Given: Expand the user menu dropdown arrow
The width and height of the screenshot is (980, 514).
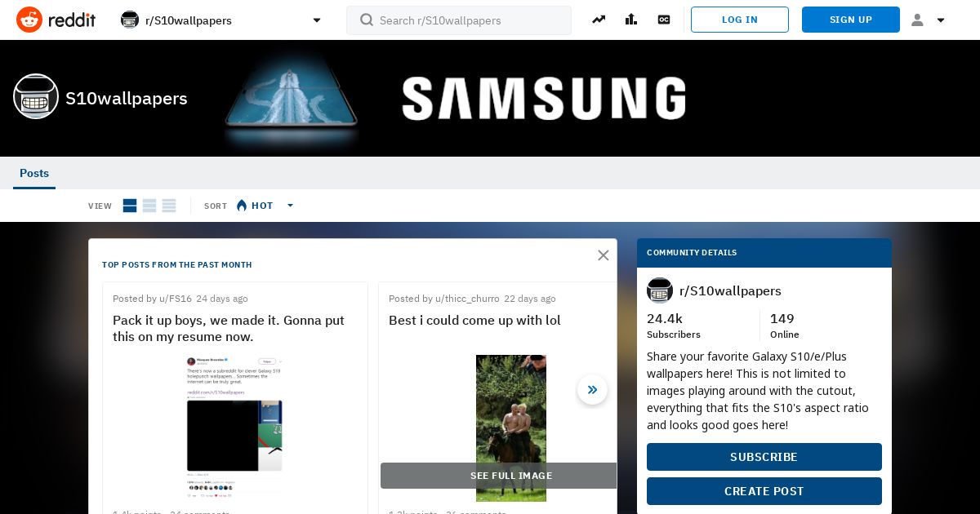Looking at the screenshot, I should pyautogui.click(x=941, y=20).
